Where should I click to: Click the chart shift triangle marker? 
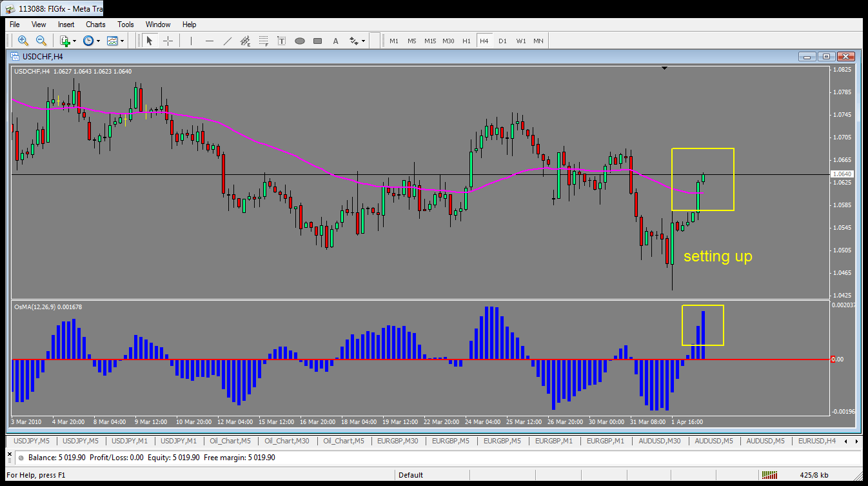click(664, 67)
